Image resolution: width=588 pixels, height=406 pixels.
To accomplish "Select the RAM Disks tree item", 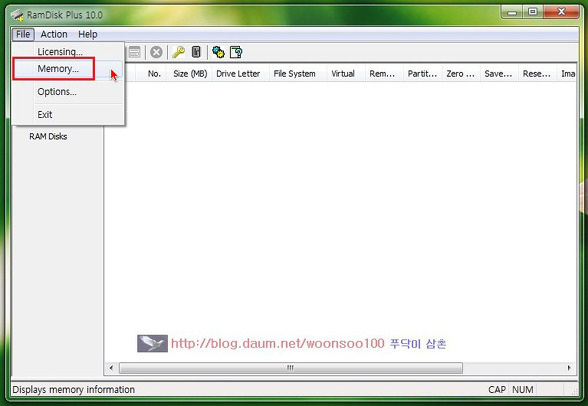I will (x=48, y=136).
